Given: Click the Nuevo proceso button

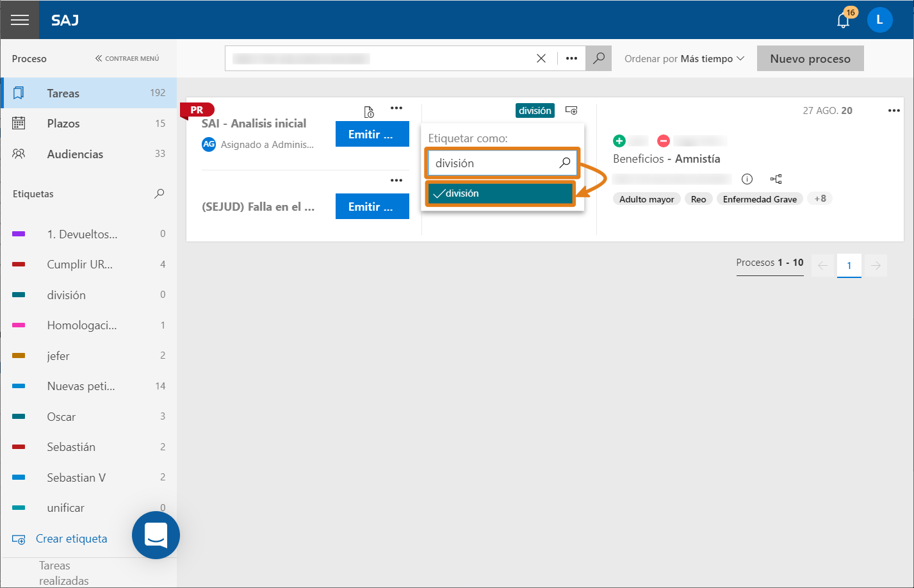Looking at the screenshot, I should [810, 58].
